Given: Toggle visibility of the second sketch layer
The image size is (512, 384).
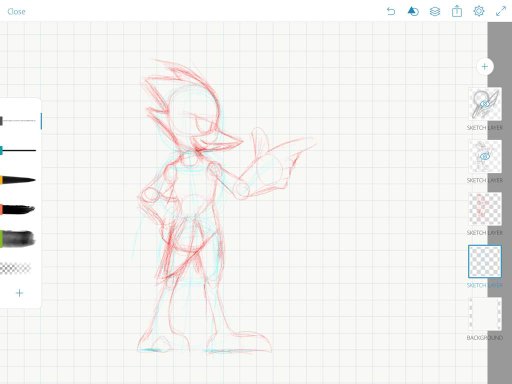Looking at the screenshot, I should coord(485,156).
